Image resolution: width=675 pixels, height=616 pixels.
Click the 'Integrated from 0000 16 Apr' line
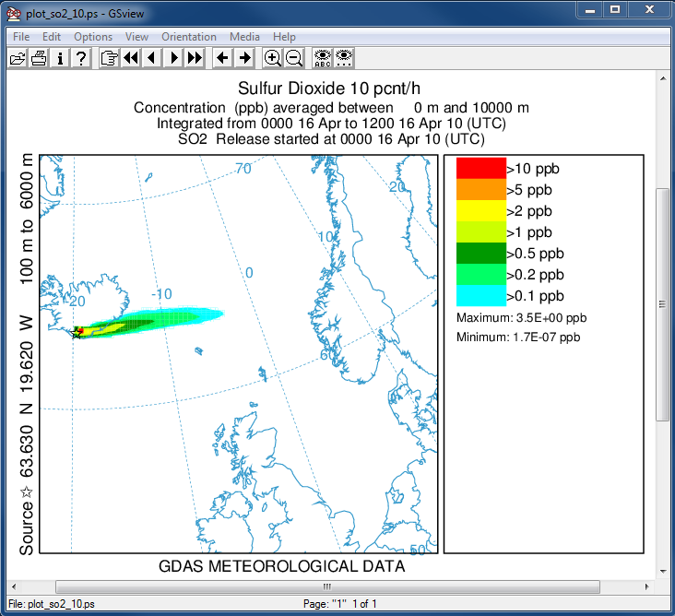(331, 124)
